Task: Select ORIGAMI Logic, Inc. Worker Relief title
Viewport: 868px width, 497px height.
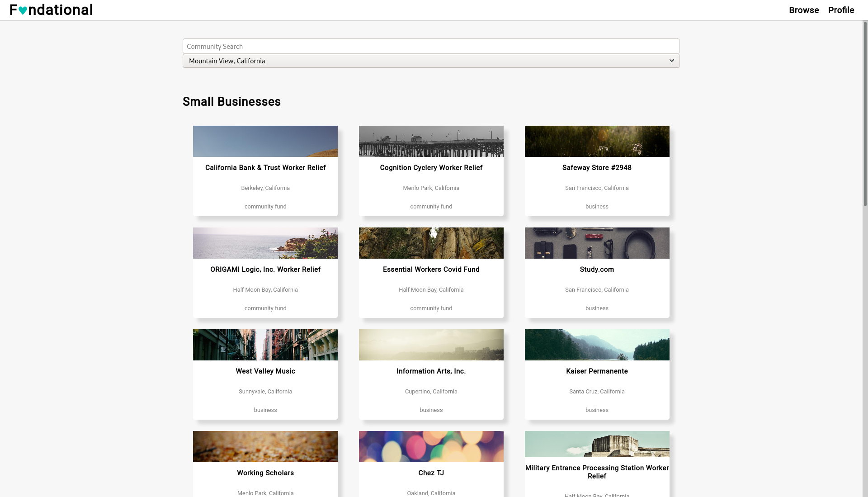Action: tap(265, 270)
